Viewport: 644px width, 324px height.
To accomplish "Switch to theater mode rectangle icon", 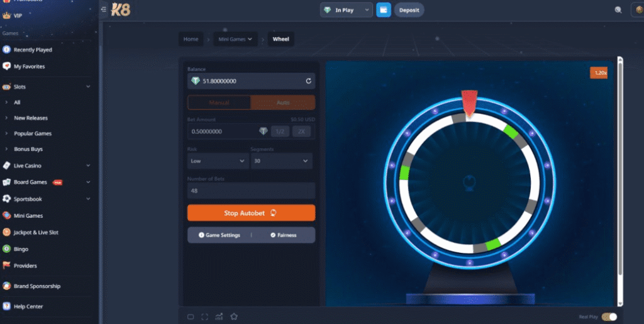I will pos(191,316).
